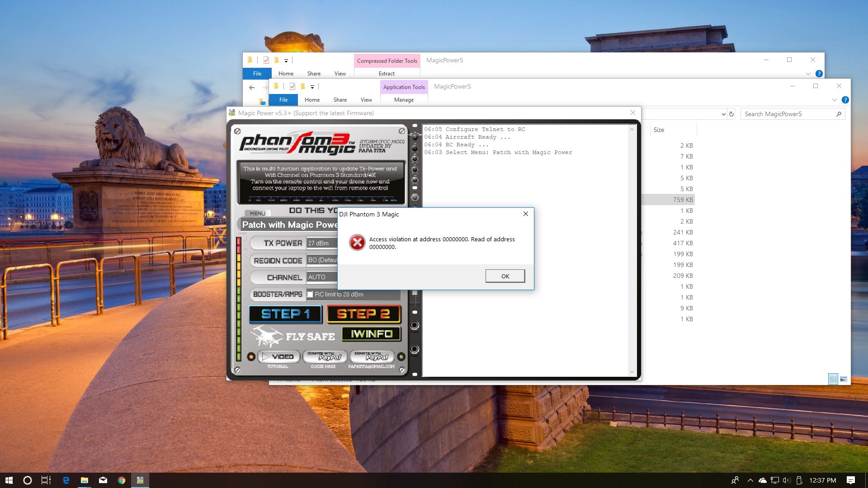Viewport: 868px width, 488px height.
Task: Open Chrome from the taskbar
Action: point(122,480)
